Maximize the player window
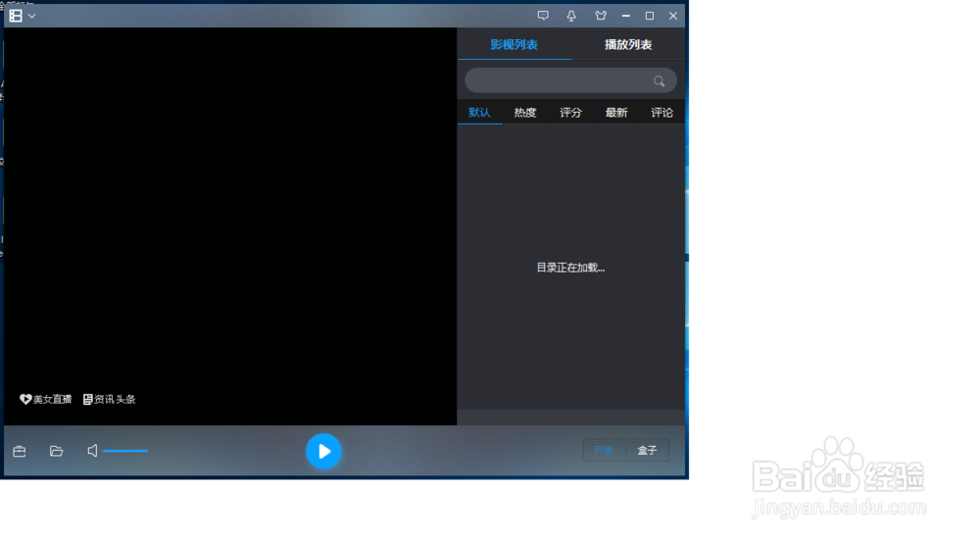This screenshot has width=980, height=541. pyautogui.click(x=650, y=16)
